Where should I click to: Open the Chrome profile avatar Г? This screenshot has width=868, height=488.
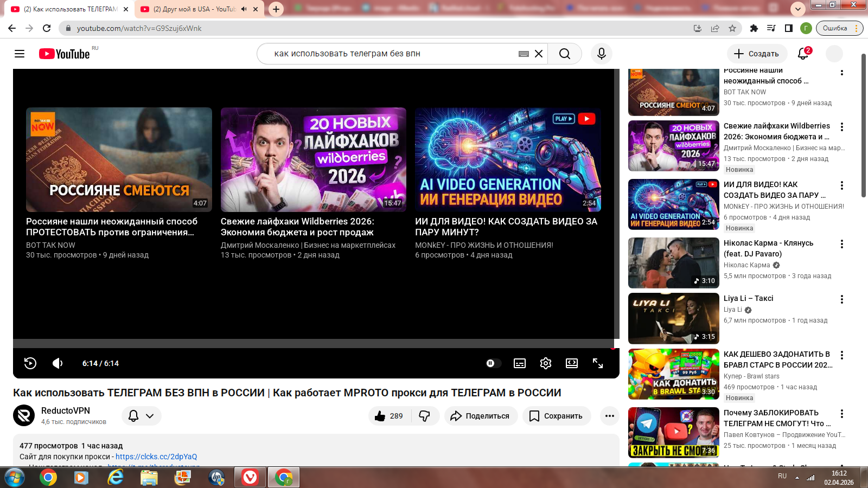tap(806, 28)
